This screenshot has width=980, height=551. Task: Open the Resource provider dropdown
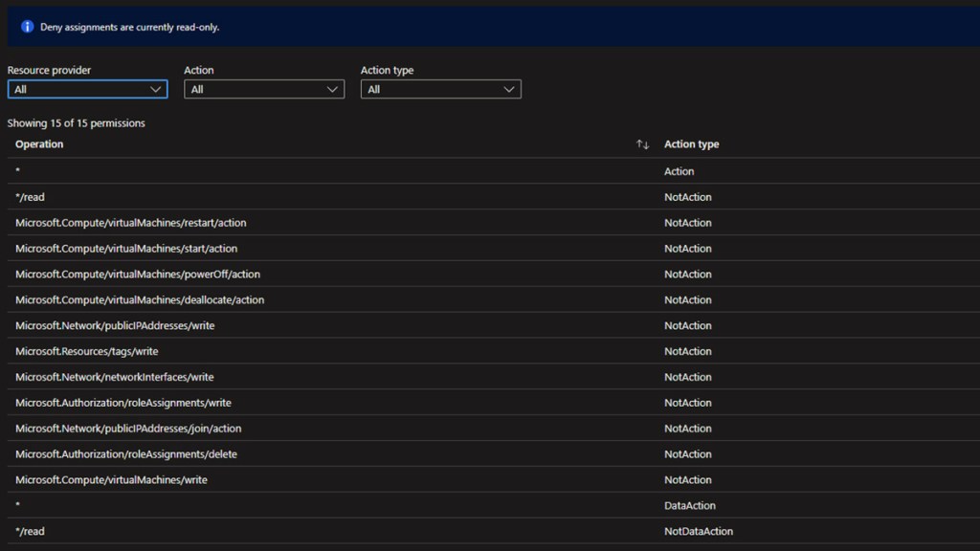(x=87, y=89)
